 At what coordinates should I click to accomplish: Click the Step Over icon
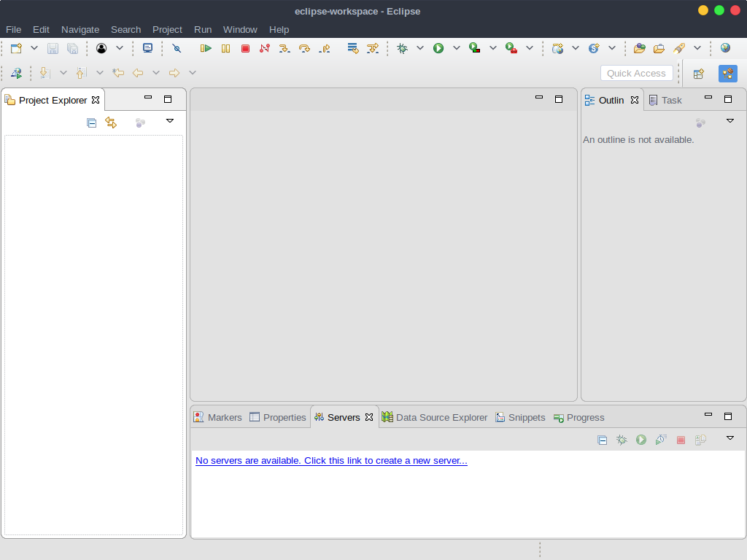[x=304, y=48]
